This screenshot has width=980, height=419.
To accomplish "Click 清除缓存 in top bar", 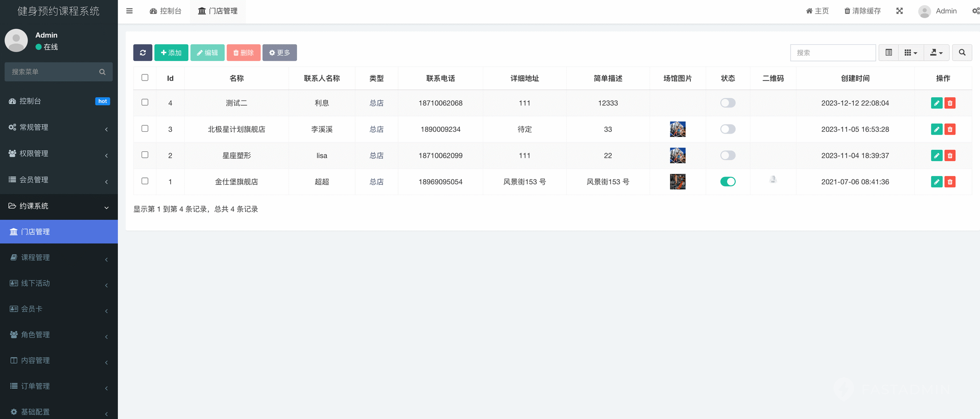I will [x=862, y=11].
